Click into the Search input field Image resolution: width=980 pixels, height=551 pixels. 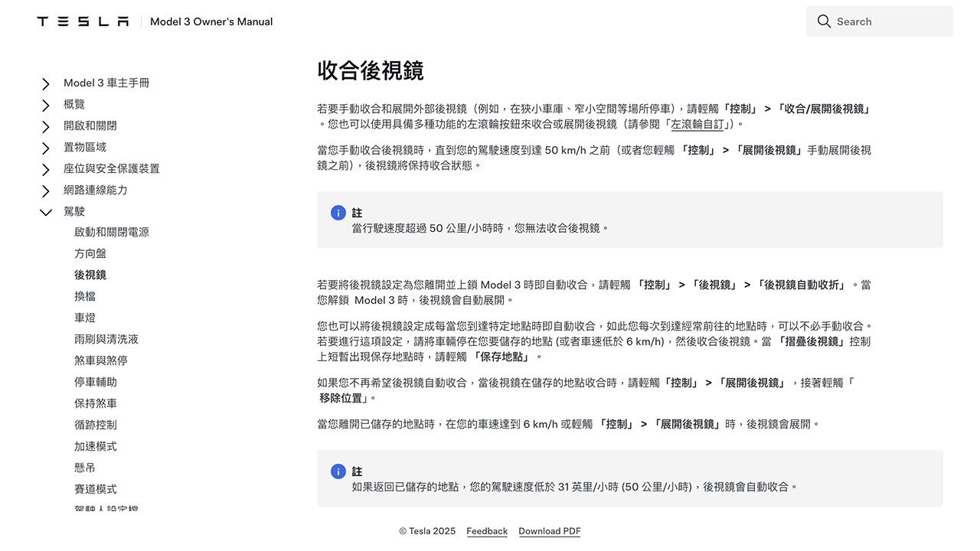click(888, 21)
